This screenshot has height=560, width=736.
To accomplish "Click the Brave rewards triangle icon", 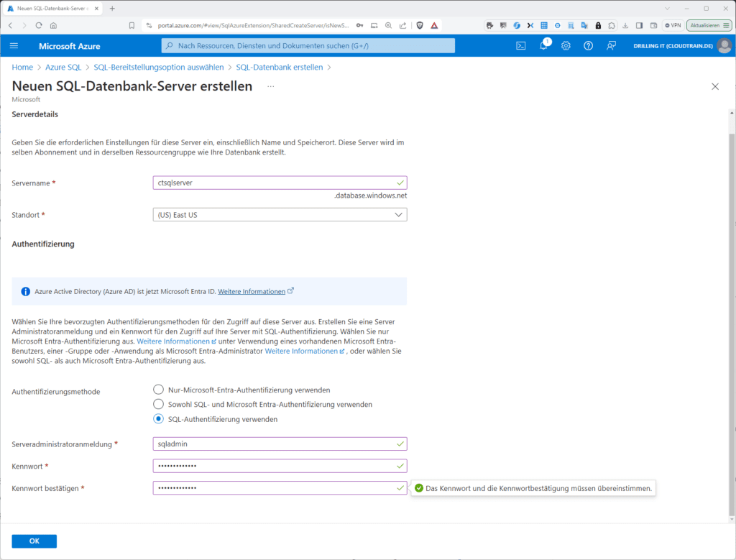I will coord(434,25).
